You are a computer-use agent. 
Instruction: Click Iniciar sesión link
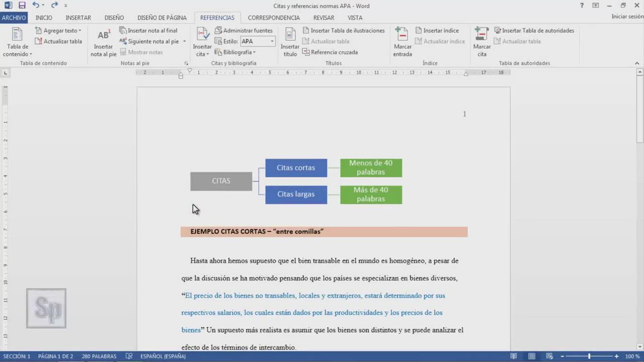coord(627,17)
